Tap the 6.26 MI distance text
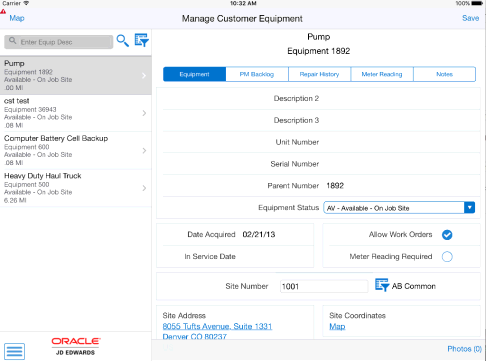Image resolution: width=486 pixels, height=361 pixels. 15,200
